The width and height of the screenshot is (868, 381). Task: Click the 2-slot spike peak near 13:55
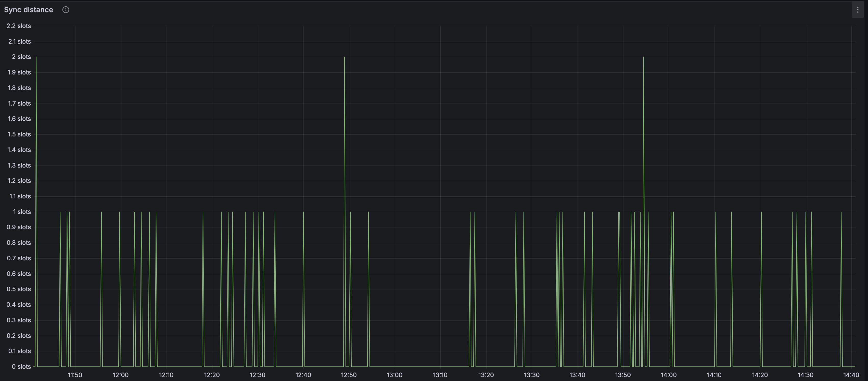[644, 57]
